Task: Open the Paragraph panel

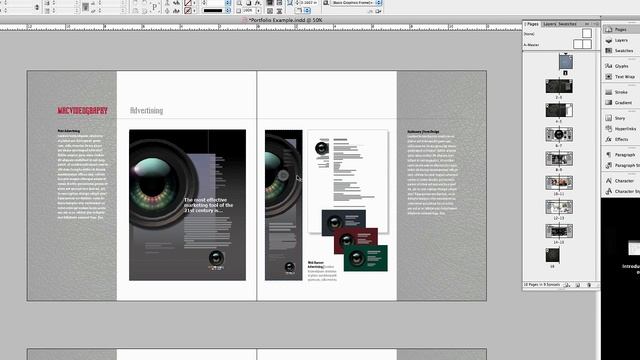Action: [620, 155]
